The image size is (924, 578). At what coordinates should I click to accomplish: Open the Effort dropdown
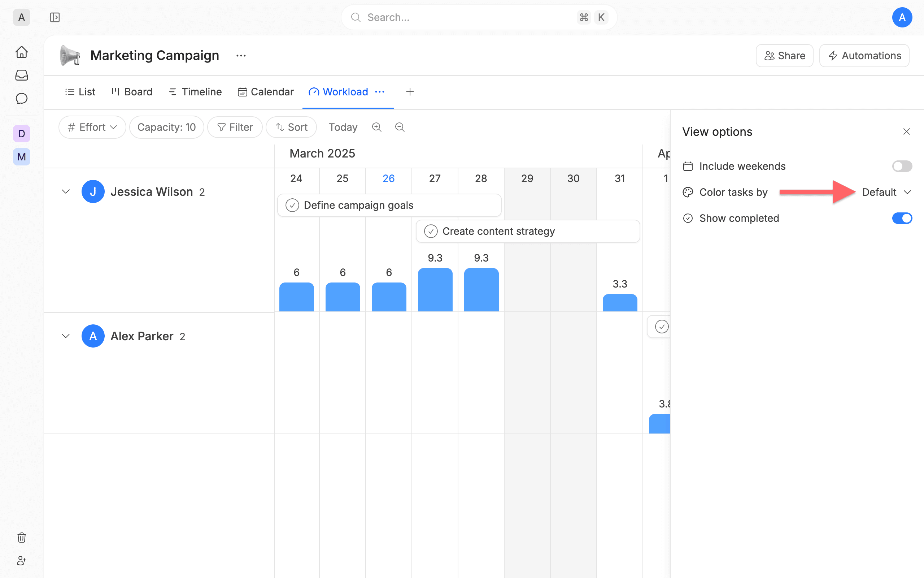click(92, 127)
